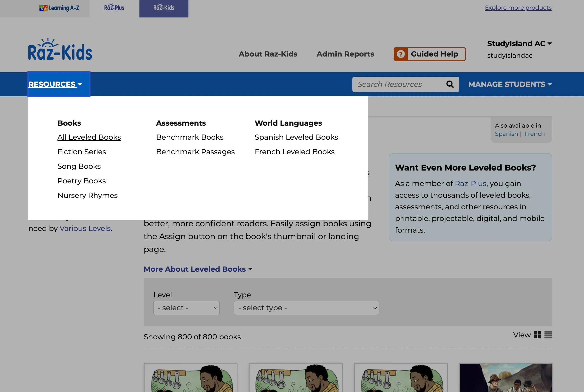This screenshot has height=392, width=584.
Task: Open Nursery Rhymes
Action: (x=88, y=195)
